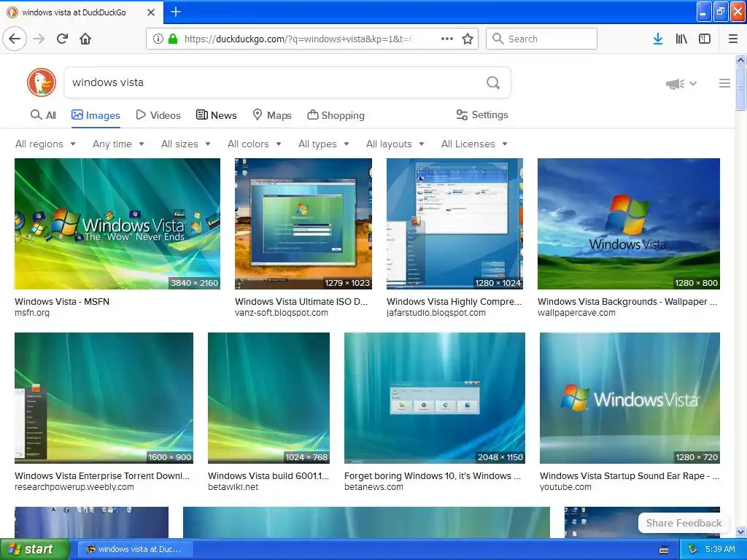Close the DuckDuckGo browser tab
Image resolution: width=747 pixels, height=560 pixels.
pos(150,12)
